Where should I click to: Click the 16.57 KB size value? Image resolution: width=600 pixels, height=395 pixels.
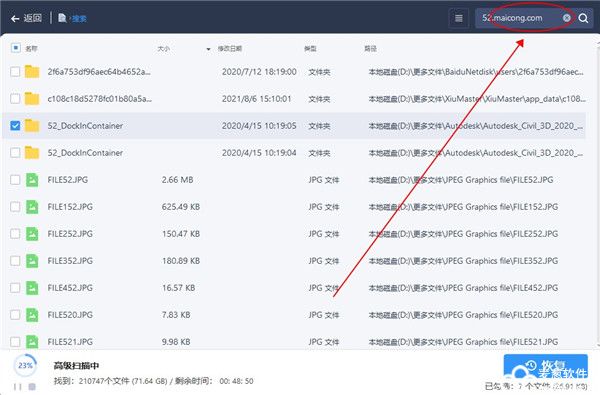click(x=178, y=287)
